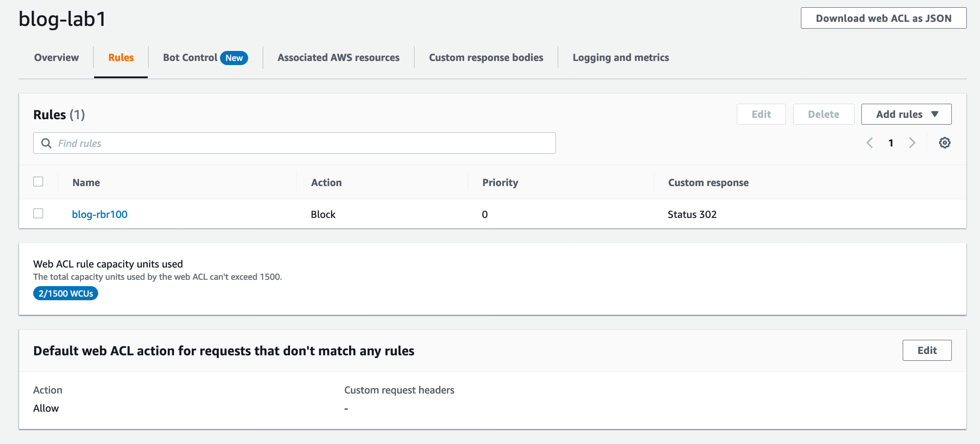Click the previous page chevron arrow

[x=870, y=142]
